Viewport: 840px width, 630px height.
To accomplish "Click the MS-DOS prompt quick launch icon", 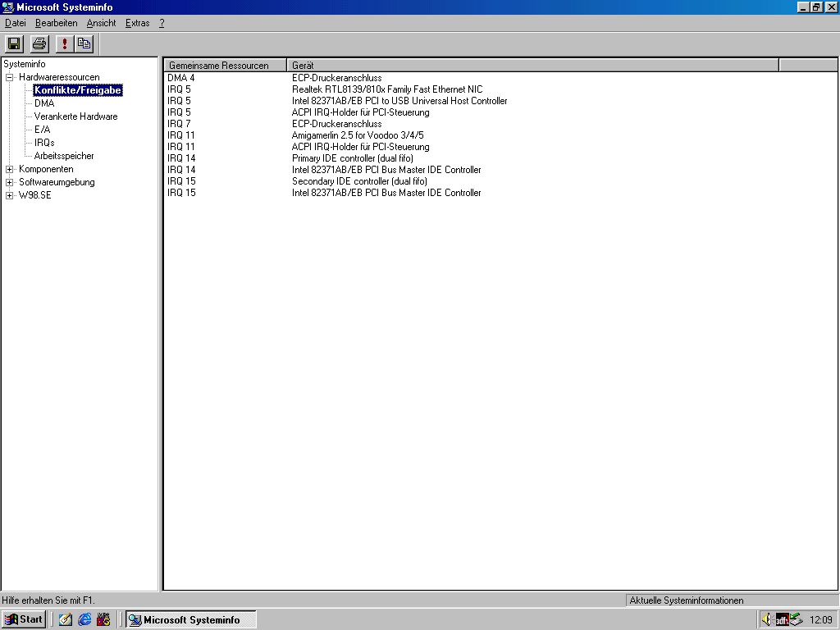I will point(103,620).
